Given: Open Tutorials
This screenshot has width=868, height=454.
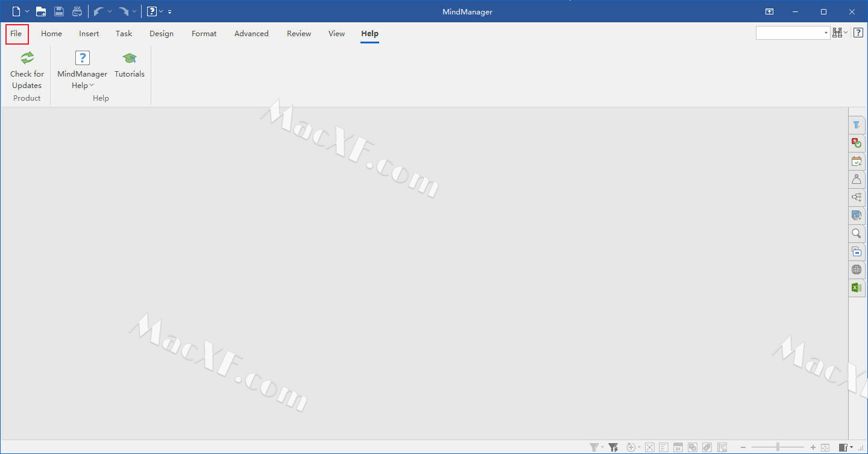Looking at the screenshot, I should (130, 65).
